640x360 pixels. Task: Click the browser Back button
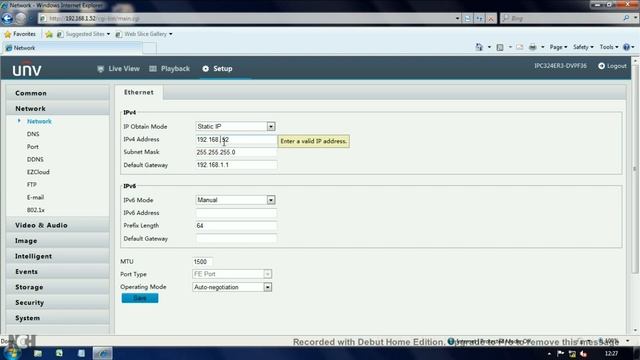[7, 18]
